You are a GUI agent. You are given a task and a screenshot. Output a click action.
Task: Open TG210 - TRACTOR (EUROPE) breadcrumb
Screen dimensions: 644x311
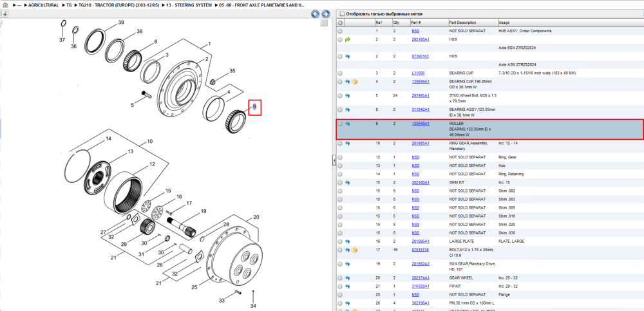[118, 5]
